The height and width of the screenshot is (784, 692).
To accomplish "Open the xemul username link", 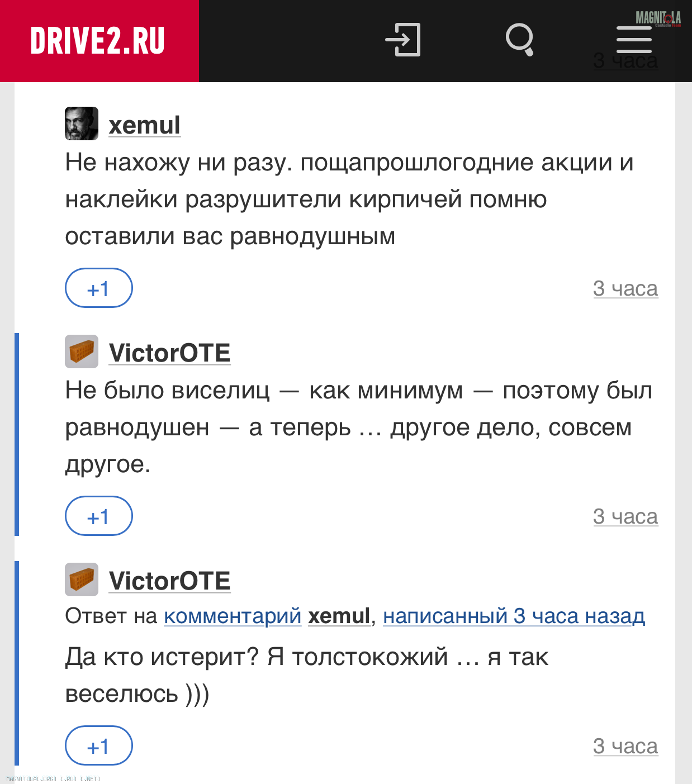I will 144,125.
